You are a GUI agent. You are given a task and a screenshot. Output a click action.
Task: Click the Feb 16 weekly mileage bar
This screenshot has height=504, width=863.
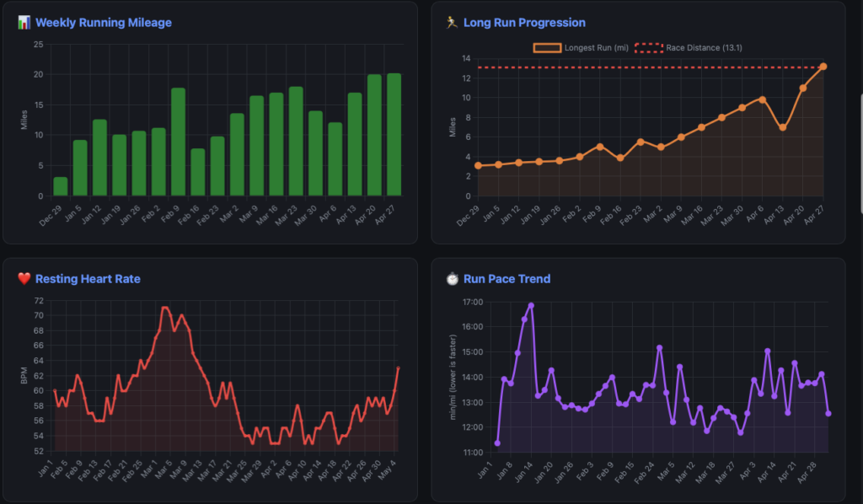pos(198,172)
